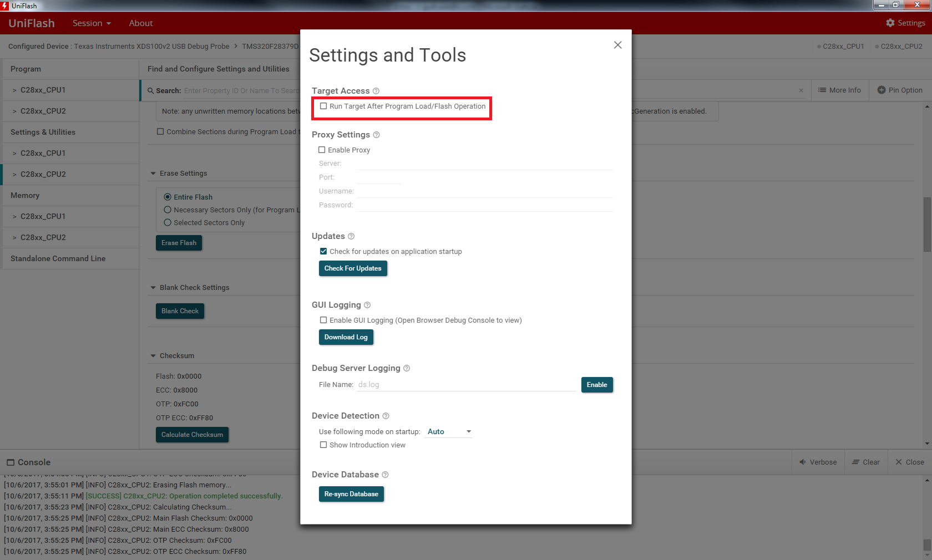Check Show Introduction view
Viewport: 932px width, 560px height.
click(323, 445)
